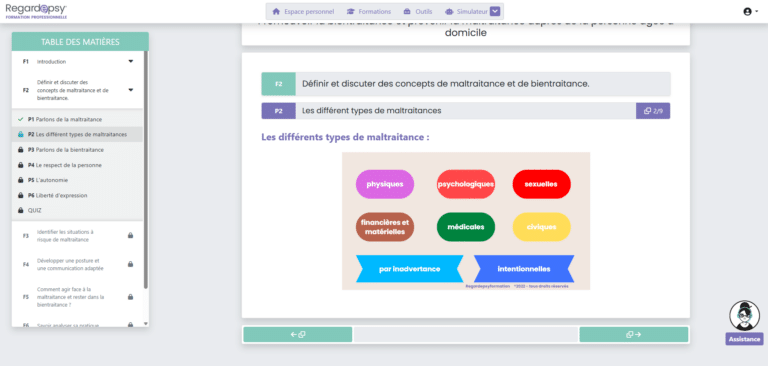Image resolution: width=768 pixels, height=366 pixels.
Task: Collapse the F2 Définir et discuter section
Action: click(78, 90)
